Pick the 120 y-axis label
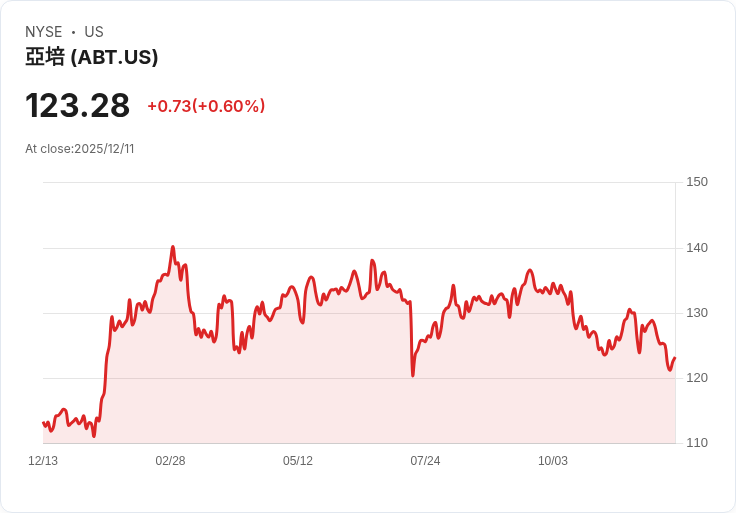 [x=697, y=378]
